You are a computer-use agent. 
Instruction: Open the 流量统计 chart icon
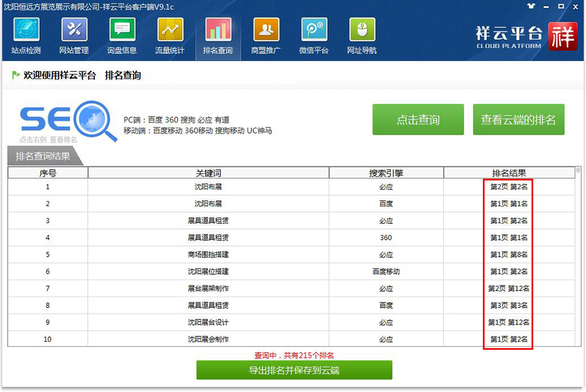point(170,29)
